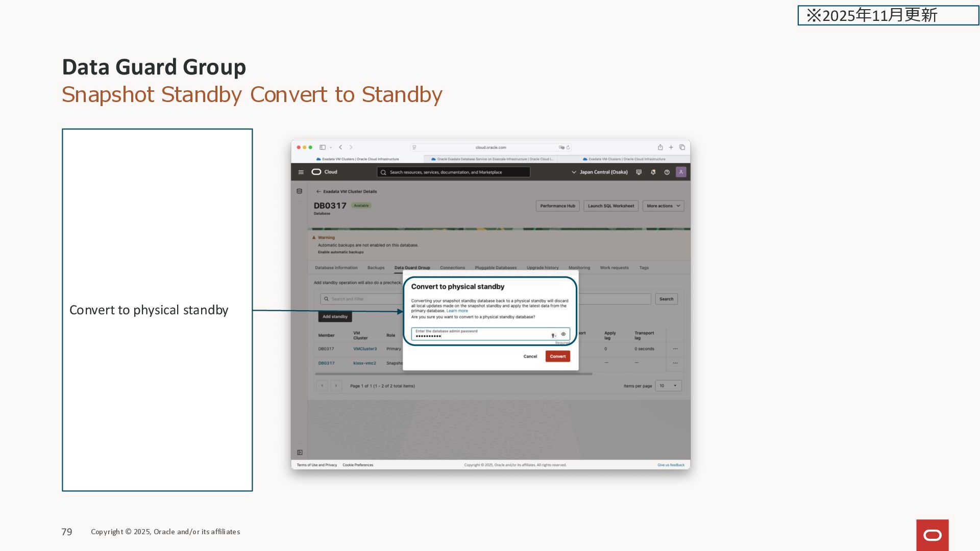Click the password key autofill icon
The image size is (980, 551).
(x=553, y=335)
